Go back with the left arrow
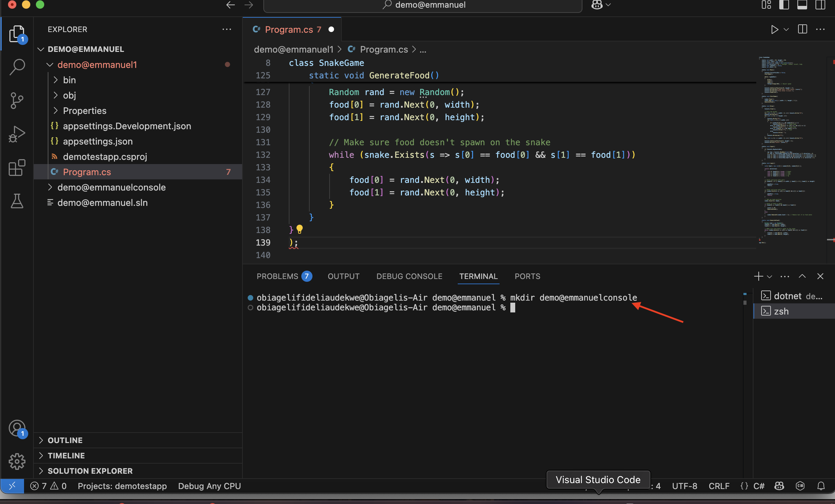835x504 pixels. pyautogui.click(x=230, y=5)
